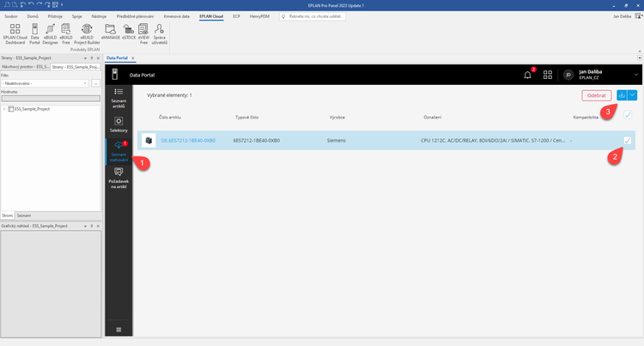Screen dimensions: 644x346
Task: Click the sidebar hamburger menu icon
Action: 118,330
